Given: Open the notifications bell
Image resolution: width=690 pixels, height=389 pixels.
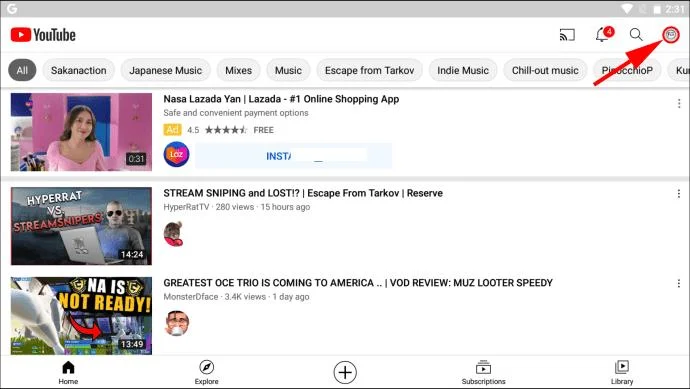Looking at the screenshot, I should coord(603,34).
